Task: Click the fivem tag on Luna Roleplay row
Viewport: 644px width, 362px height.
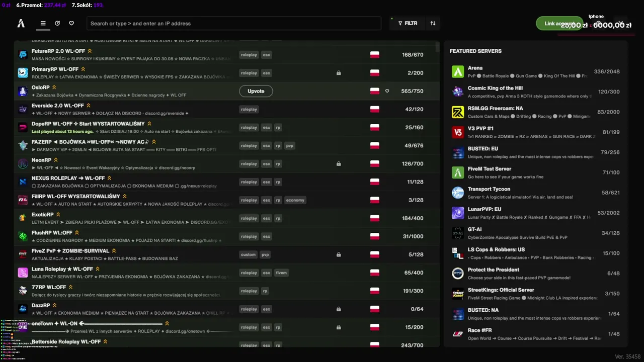Action: coord(281,273)
